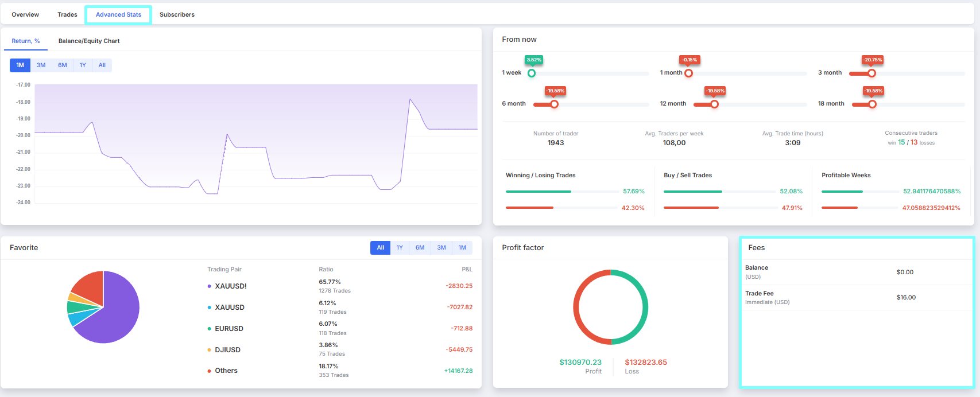Image resolution: width=980 pixels, height=397 pixels.
Task: Set return chart range to 6M
Action: (63, 65)
